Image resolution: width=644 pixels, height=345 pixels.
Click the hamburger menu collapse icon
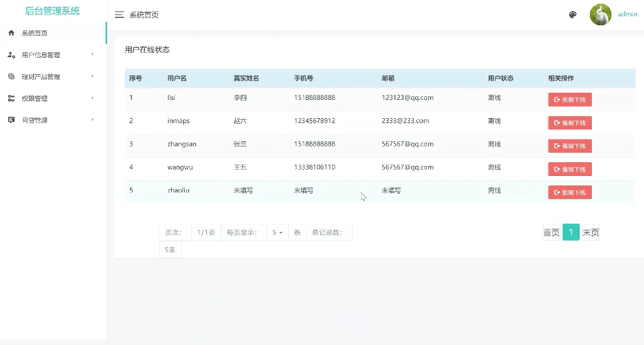pyautogui.click(x=119, y=14)
